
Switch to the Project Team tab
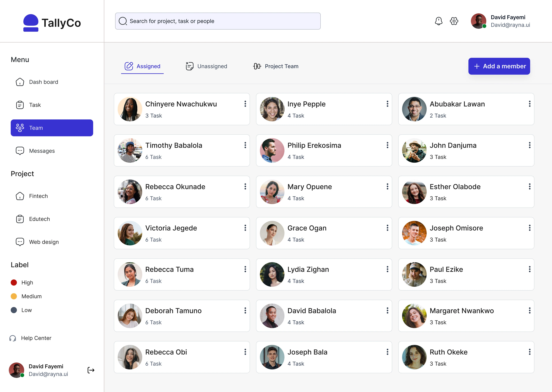coord(276,66)
